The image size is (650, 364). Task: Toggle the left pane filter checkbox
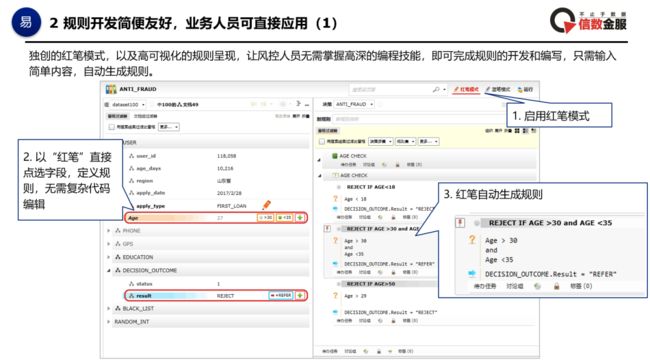(112, 127)
